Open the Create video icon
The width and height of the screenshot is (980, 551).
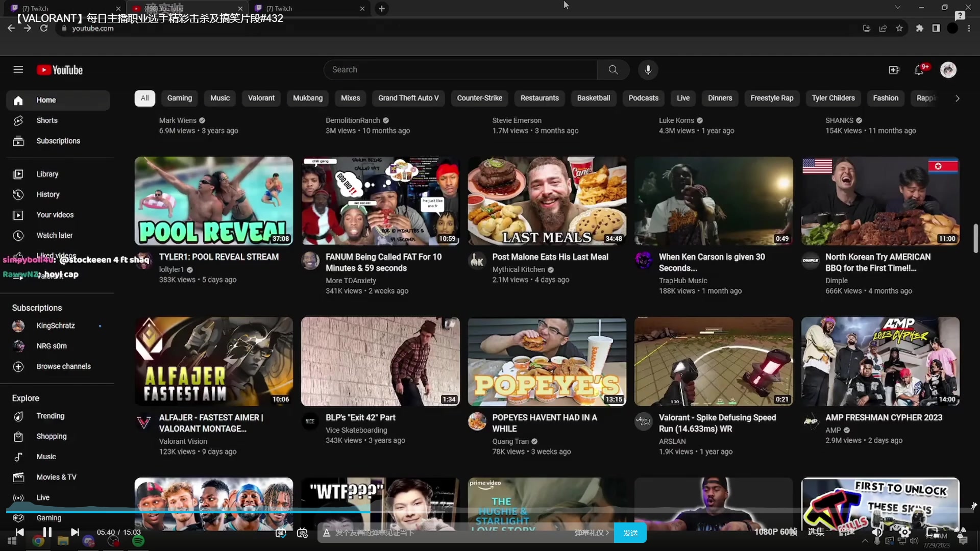(894, 70)
